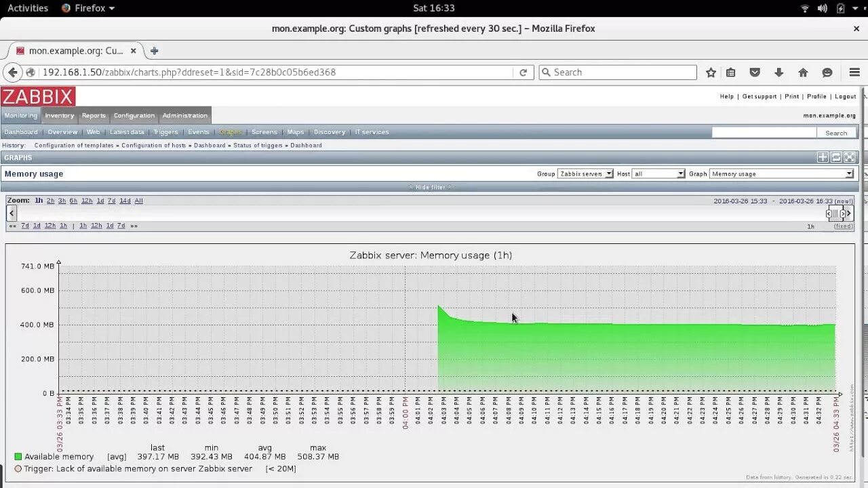Open the Inventory tab
Screen dimensions: 868x488
60,115
